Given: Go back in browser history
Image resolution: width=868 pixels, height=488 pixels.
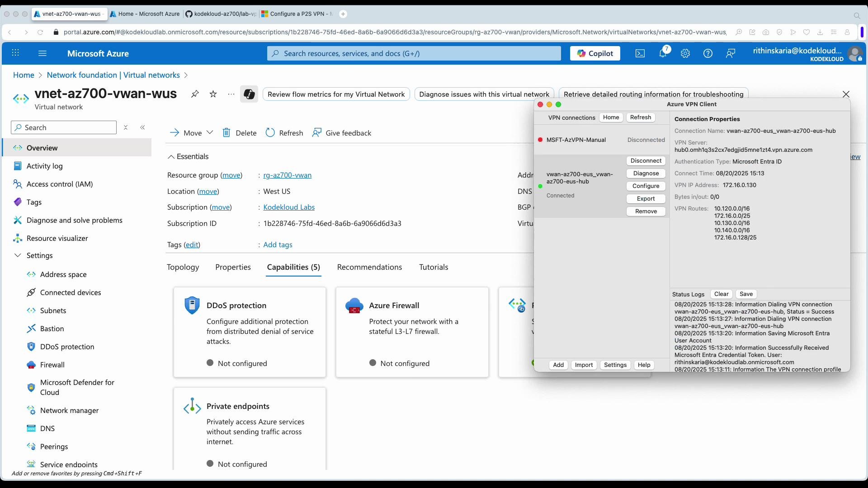Looking at the screenshot, I should 9,32.
